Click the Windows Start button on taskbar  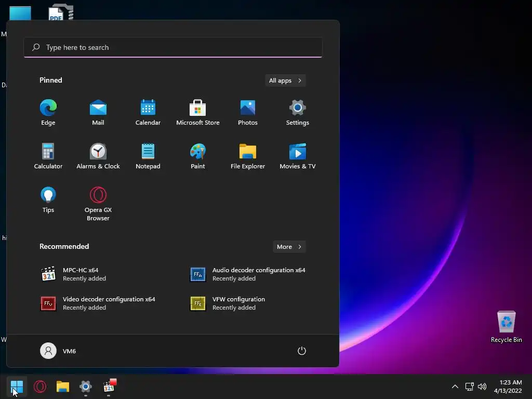pos(17,387)
